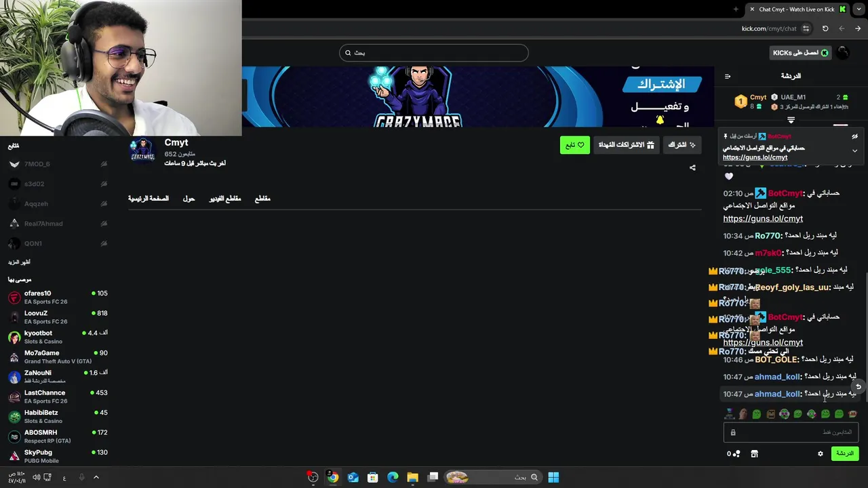Select the rightmost red-hat emote
The image size is (868, 488).
852,413
